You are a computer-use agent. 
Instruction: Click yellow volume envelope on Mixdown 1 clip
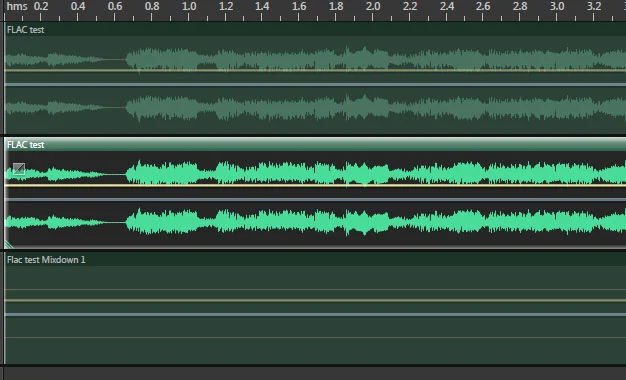315,301
